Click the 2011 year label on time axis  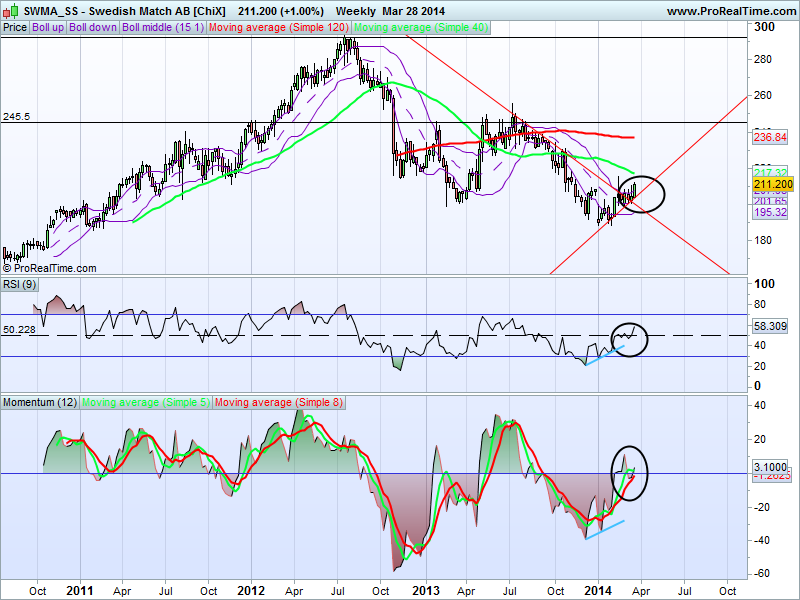[x=80, y=591]
